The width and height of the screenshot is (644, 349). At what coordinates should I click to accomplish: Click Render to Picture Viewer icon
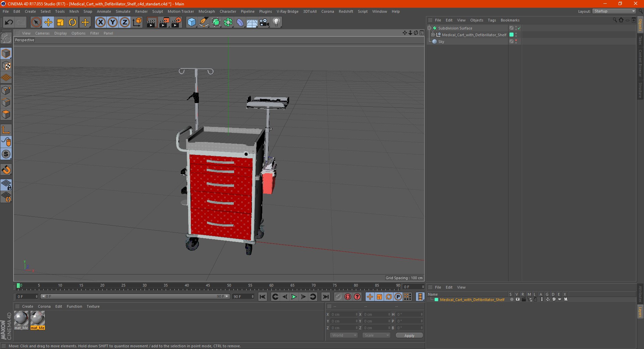(x=164, y=22)
